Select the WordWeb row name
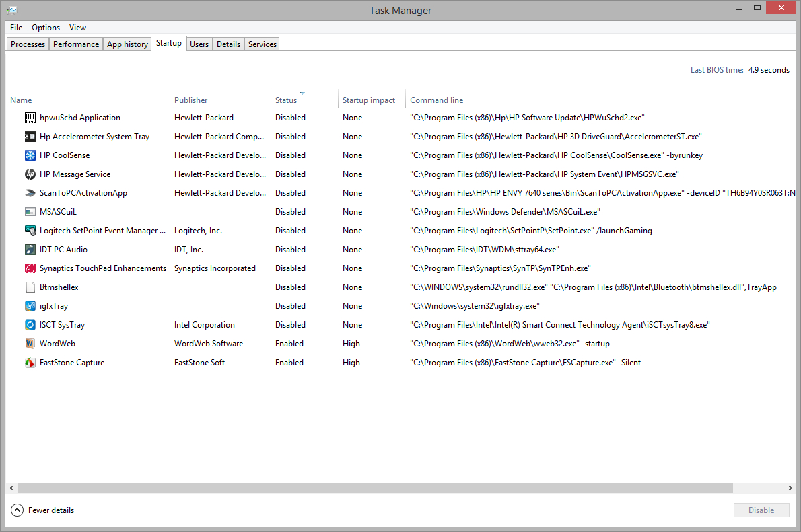Viewport: 801px width, 532px height. pyautogui.click(x=57, y=344)
